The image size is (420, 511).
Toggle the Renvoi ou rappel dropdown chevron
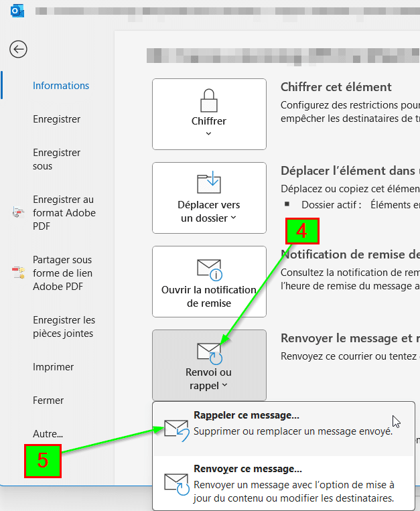coord(225,385)
